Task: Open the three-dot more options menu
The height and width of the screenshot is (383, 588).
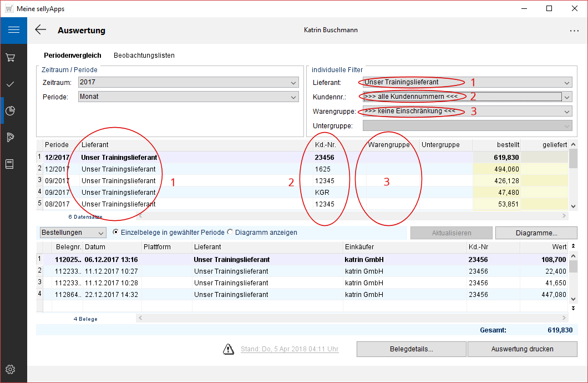Action: pos(574,31)
